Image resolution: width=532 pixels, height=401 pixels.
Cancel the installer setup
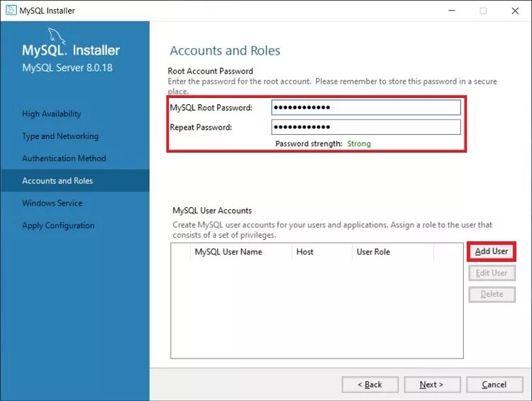tap(494, 385)
